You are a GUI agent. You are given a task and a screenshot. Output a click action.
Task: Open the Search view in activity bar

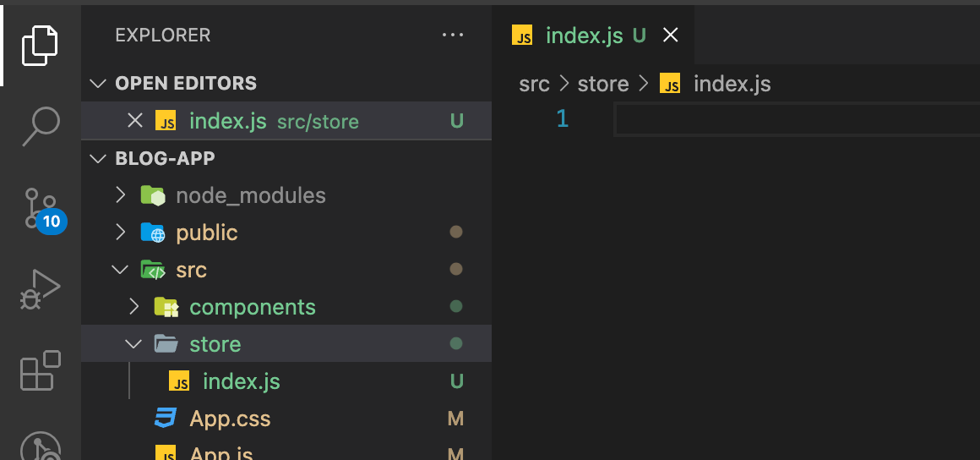[x=41, y=127]
